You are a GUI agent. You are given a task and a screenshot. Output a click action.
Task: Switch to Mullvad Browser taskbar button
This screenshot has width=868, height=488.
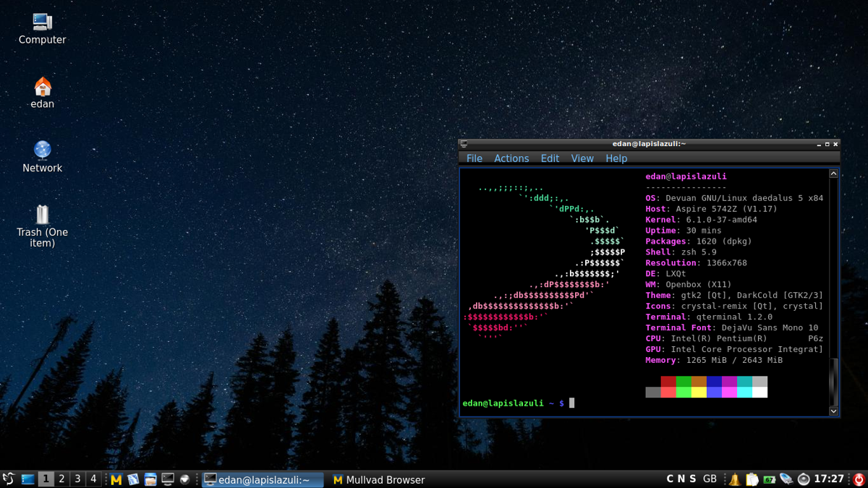click(x=378, y=479)
